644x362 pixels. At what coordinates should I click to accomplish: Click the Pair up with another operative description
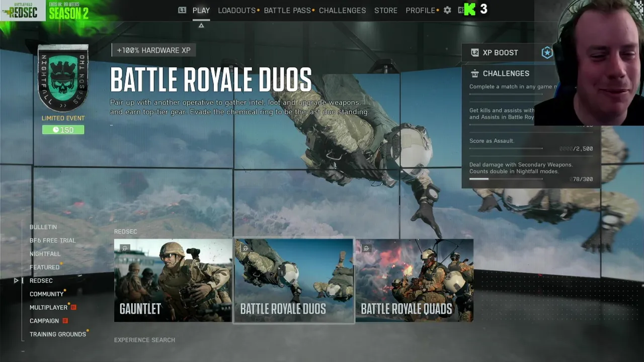click(x=239, y=107)
